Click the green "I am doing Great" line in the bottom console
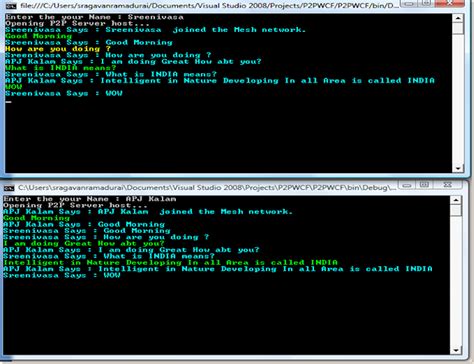 coord(83,244)
